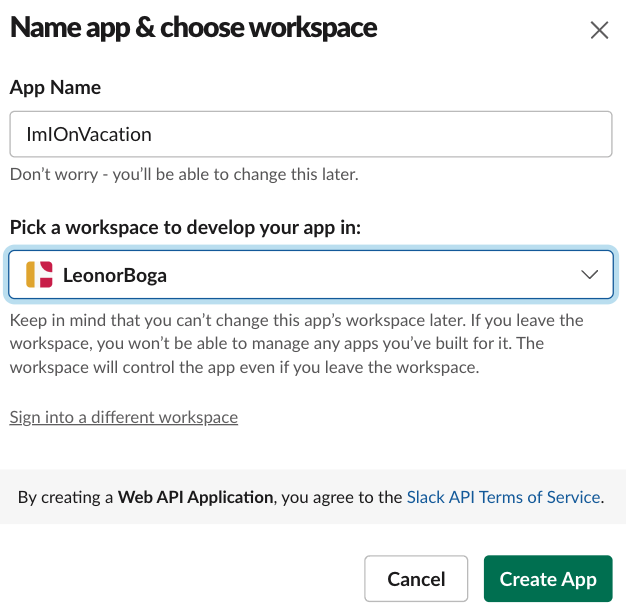The height and width of the screenshot is (614, 626).
Task: Close the Name app dialog with X
Action: (x=599, y=30)
